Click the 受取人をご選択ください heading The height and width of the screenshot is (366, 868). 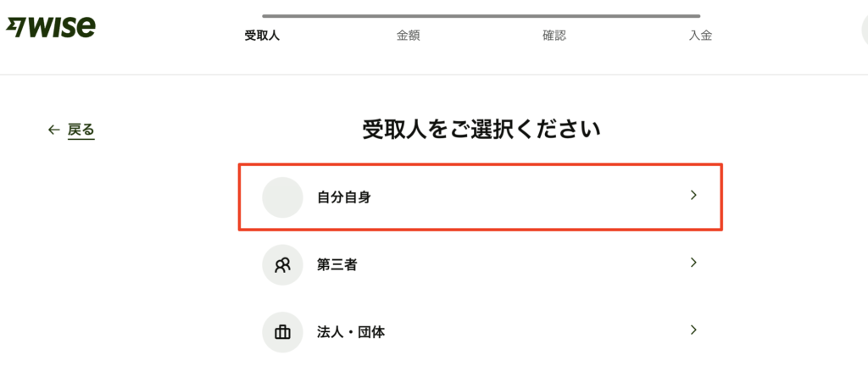pos(481,130)
